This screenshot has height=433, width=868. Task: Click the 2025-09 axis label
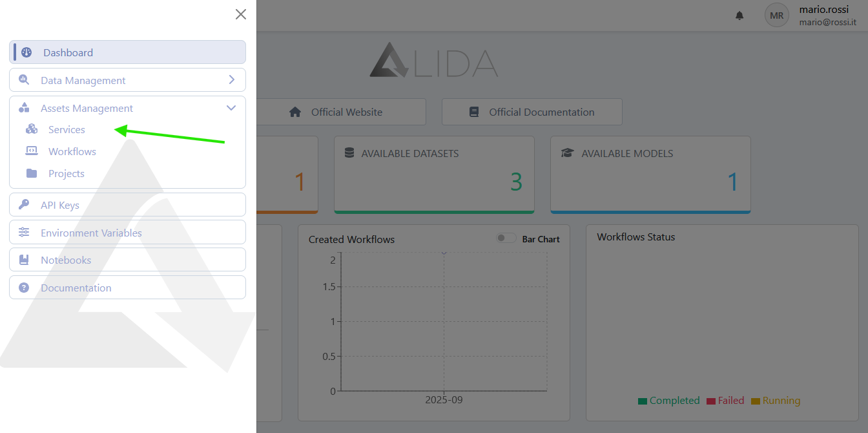[444, 399]
